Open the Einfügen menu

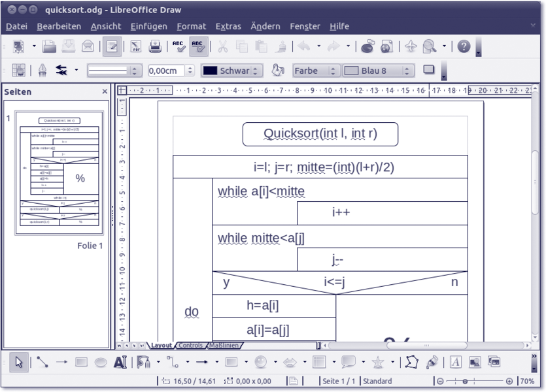coord(148,26)
